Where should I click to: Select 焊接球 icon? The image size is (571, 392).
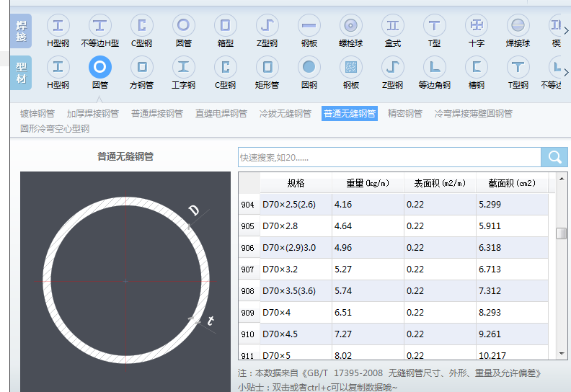point(518,25)
